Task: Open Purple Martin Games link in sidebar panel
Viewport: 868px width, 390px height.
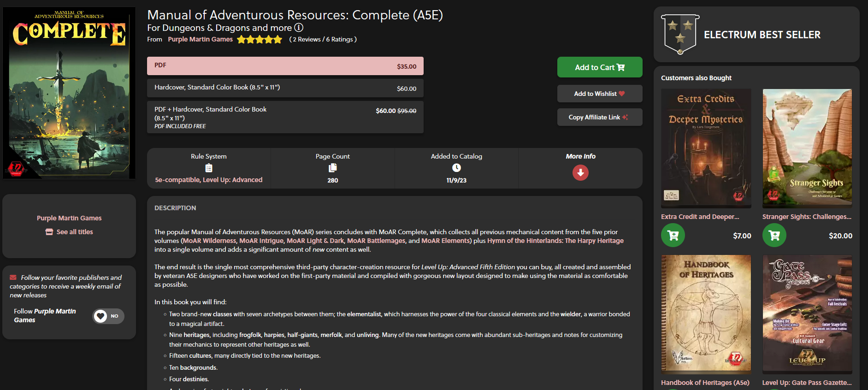Action: point(69,218)
